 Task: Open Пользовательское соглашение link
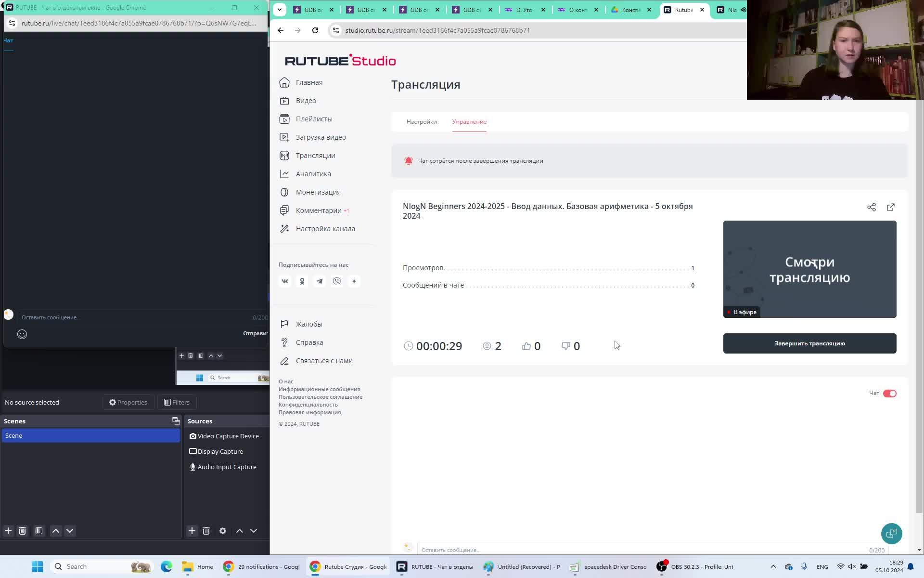[x=321, y=397]
